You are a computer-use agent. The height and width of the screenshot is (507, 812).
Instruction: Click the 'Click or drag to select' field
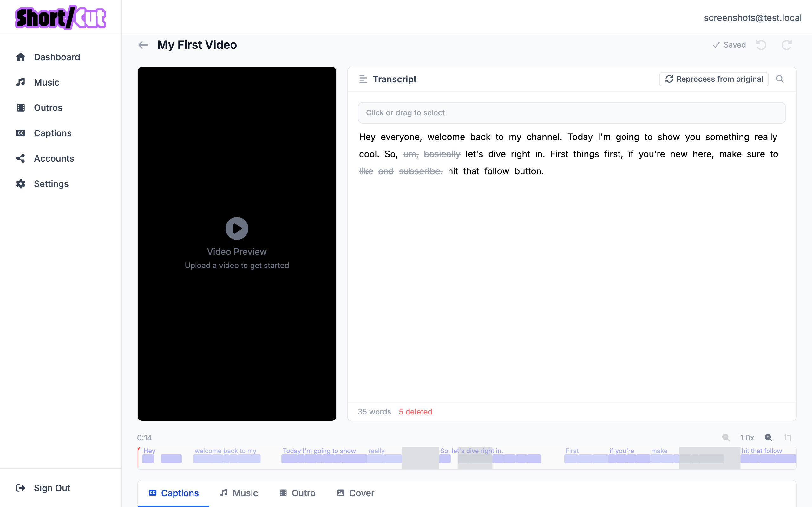[571, 112]
